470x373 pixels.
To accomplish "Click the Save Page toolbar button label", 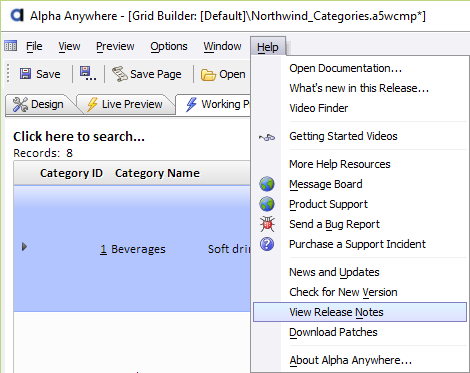I will click(x=156, y=74).
